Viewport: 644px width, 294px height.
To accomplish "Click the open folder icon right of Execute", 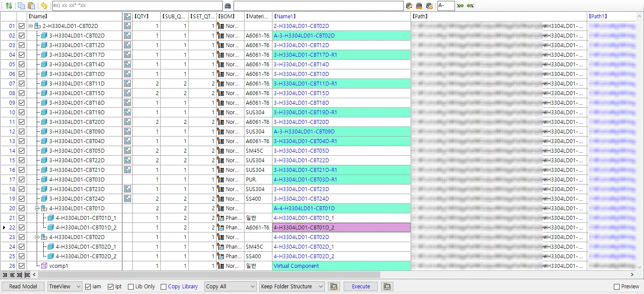I will click(x=387, y=287).
